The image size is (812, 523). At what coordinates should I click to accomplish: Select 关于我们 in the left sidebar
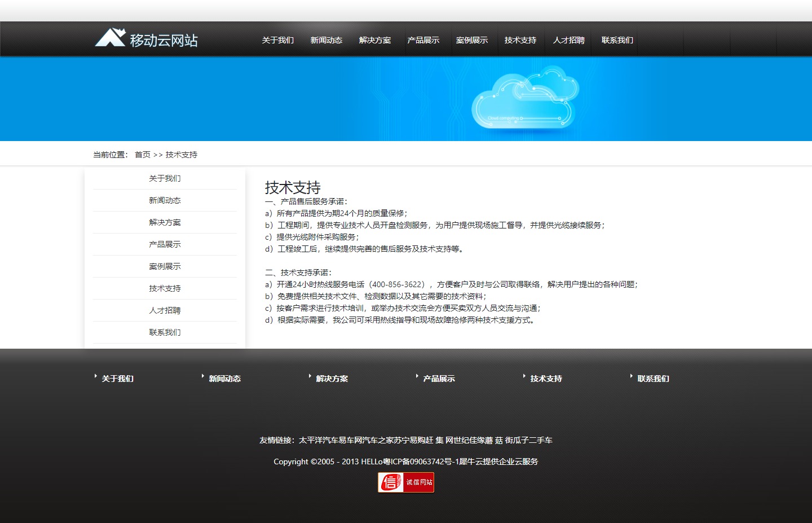[x=165, y=178]
